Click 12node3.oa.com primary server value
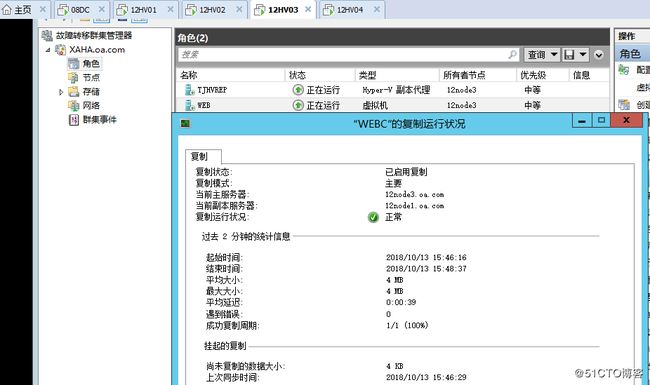This screenshot has width=650, height=385. pyautogui.click(x=415, y=194)
